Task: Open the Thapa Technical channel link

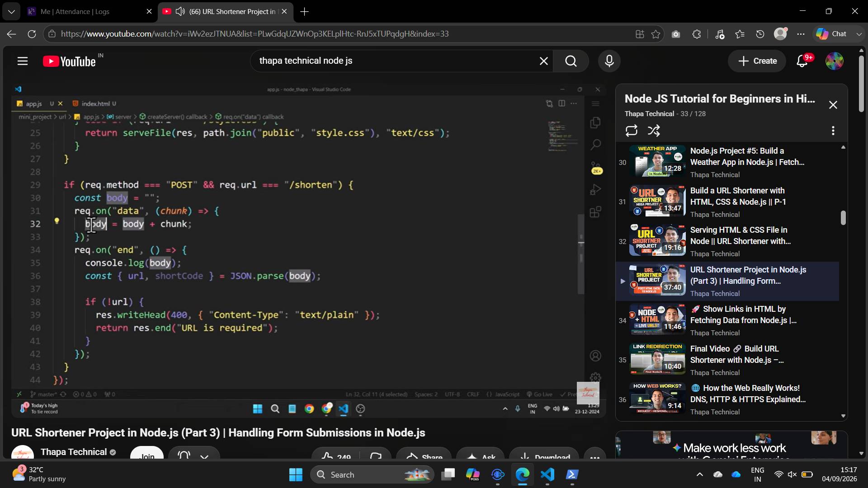Action: [74, 452]
